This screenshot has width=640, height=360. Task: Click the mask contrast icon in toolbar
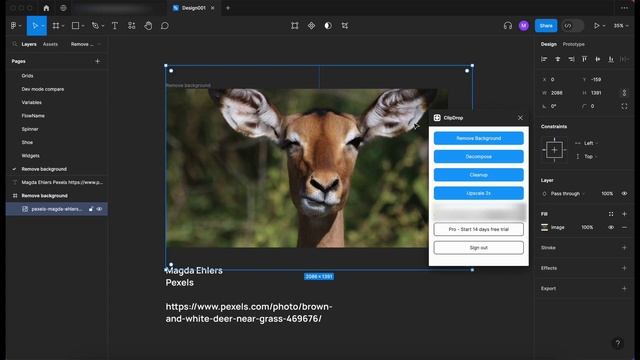pyautogui.click(x=328, y=26)
